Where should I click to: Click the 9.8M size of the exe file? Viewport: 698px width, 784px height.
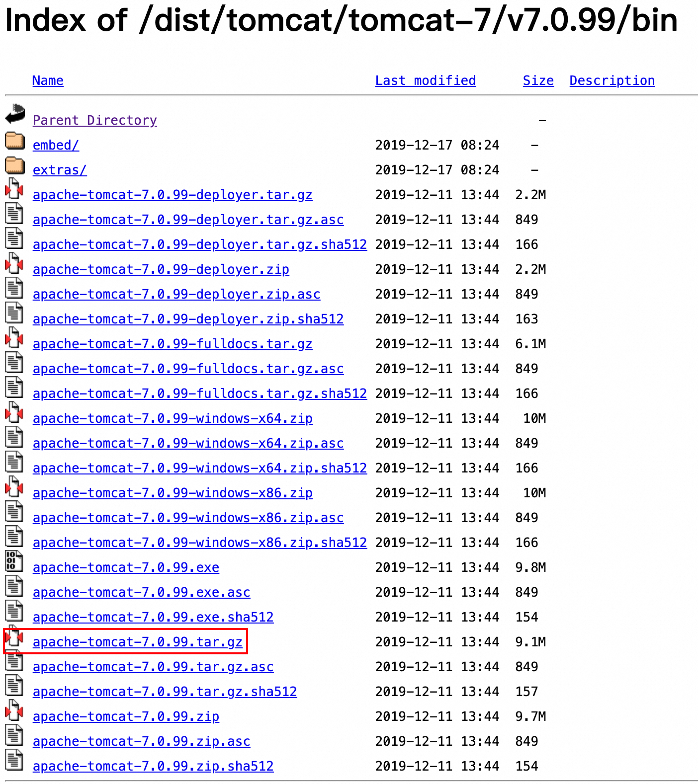pos(530,567)
